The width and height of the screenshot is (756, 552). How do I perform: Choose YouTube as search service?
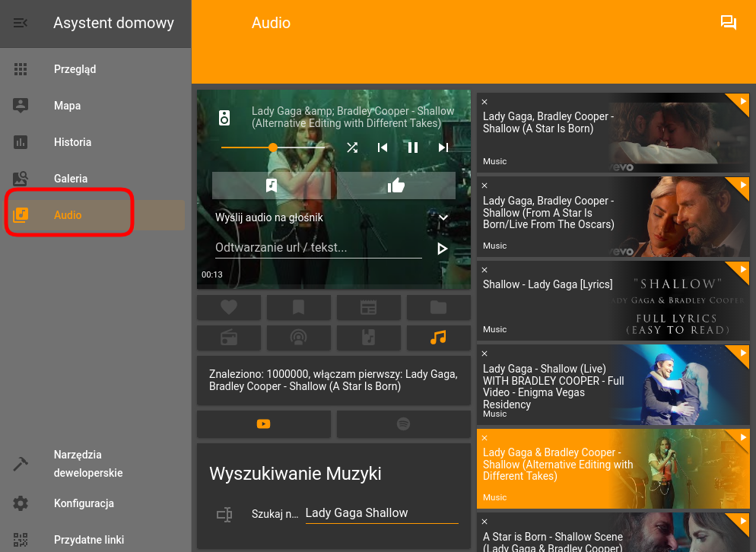(264, 424)
